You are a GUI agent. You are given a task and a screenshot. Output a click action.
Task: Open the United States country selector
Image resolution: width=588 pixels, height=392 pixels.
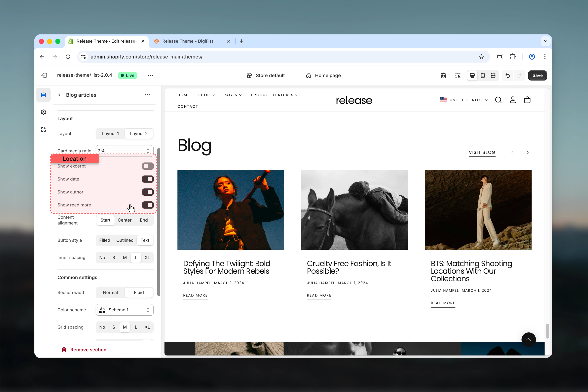pyautogui.click(x=464, y=100)
